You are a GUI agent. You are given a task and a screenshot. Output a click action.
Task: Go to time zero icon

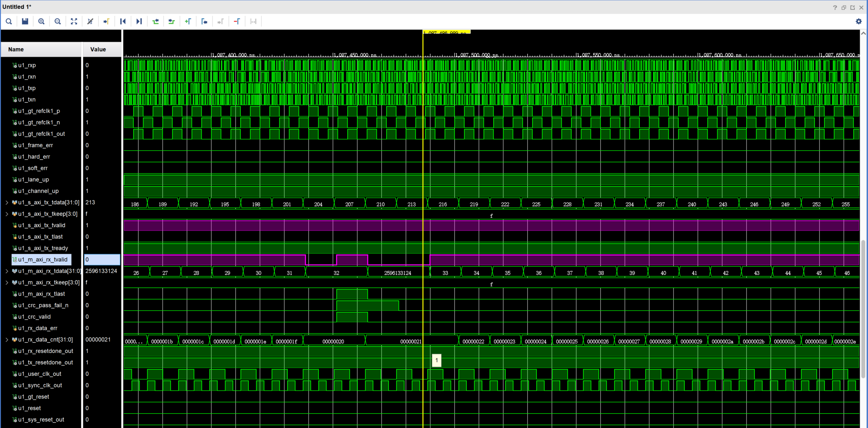tap(123, 21)
